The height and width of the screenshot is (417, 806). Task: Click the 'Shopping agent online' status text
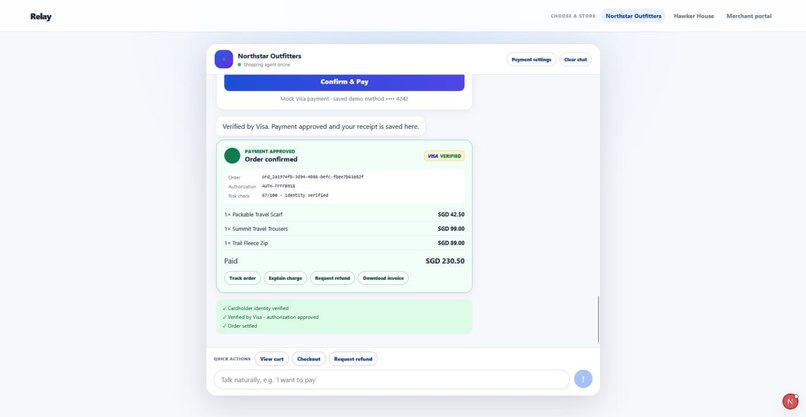266,65
